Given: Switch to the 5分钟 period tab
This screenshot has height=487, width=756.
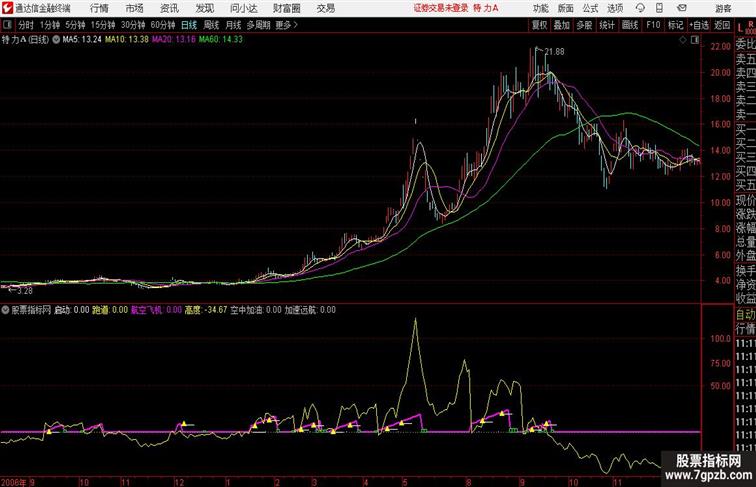Looking at the screenshot, I should [75, 25].
